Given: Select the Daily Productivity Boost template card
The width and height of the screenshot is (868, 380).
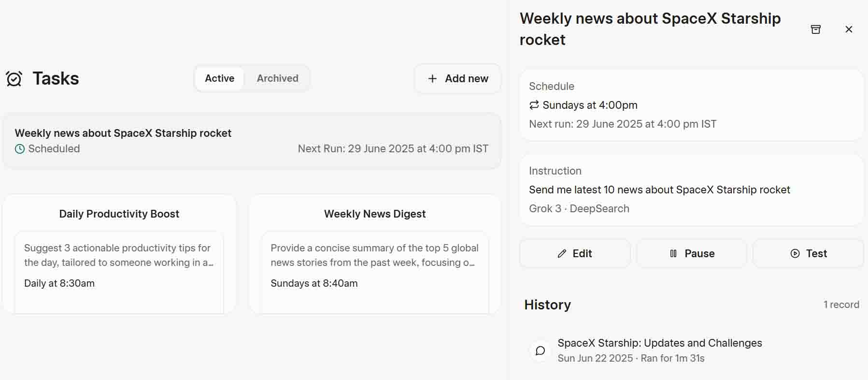Looking at the screenshot, I should (119, 254).
